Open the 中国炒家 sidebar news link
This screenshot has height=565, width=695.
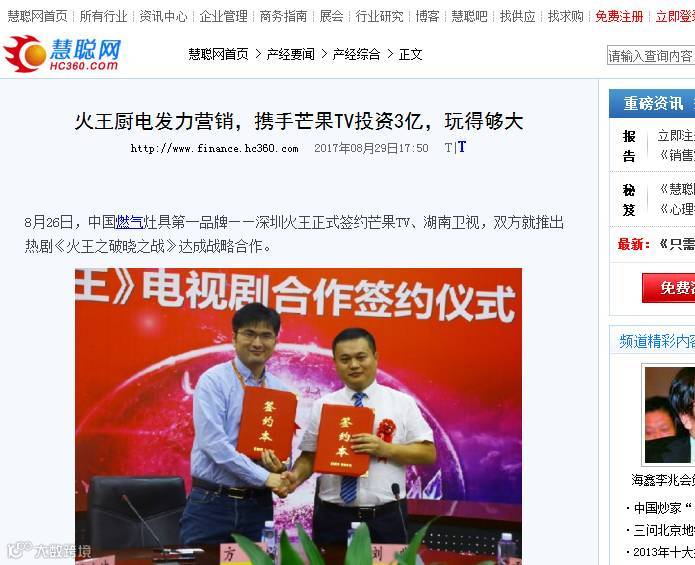click(660, 508)
